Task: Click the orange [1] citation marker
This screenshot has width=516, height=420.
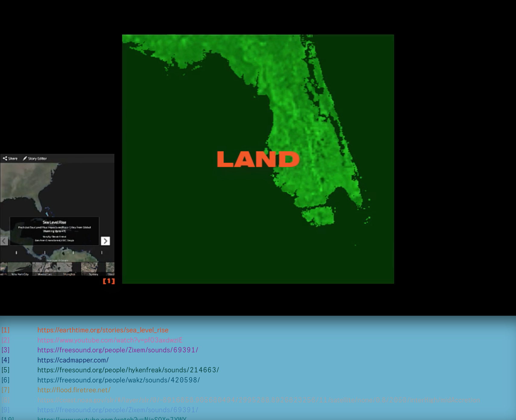Action: point(109,281)
